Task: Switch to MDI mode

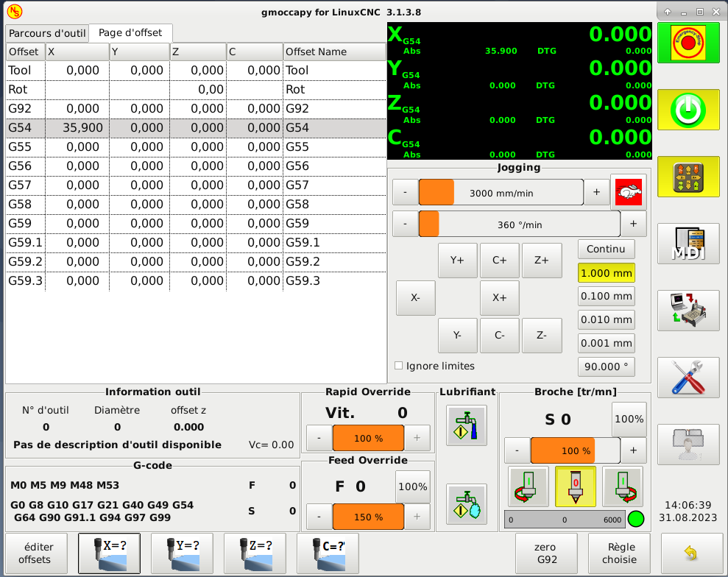Action: pos(688,244)
